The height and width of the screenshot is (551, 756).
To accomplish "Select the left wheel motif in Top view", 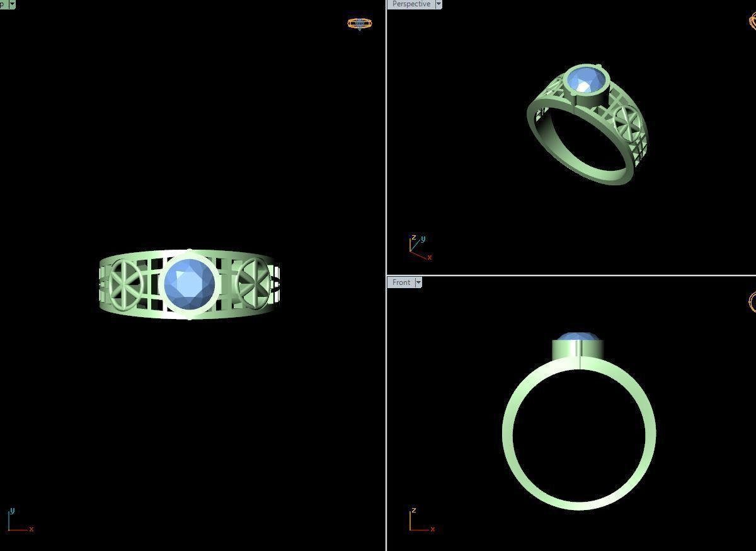I will [126, 284].
